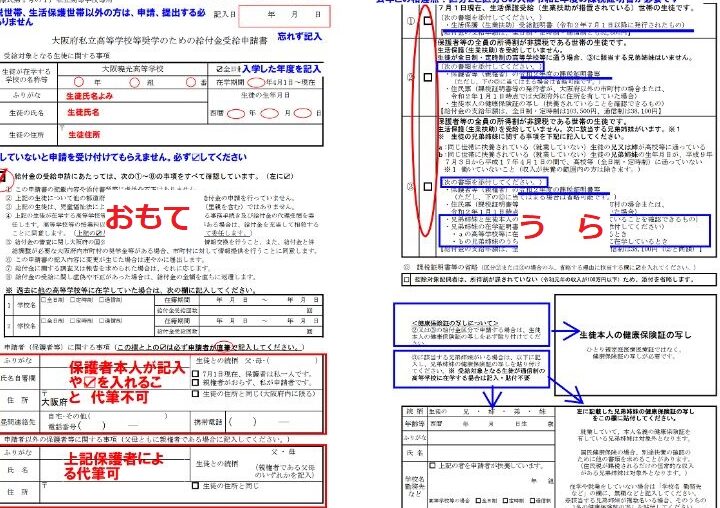Tick '親権者がおらず、私が申請者です' checkbox

[196, 382]
